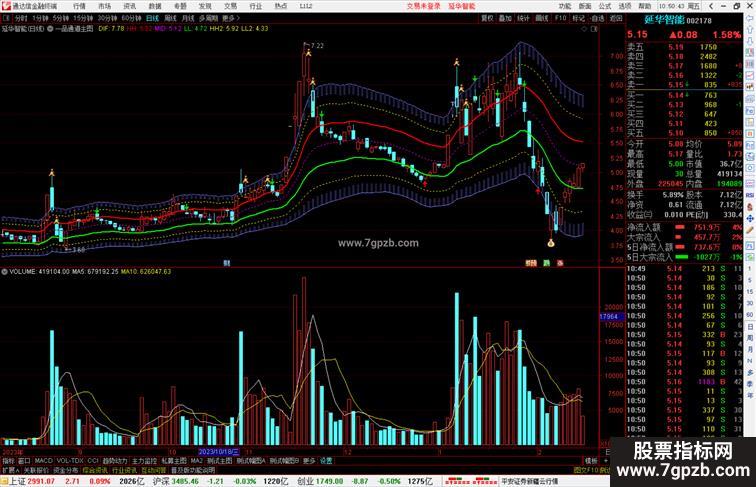
Task: Select the 私募主图 indicator tab
Action: click(x=174, y=461)
